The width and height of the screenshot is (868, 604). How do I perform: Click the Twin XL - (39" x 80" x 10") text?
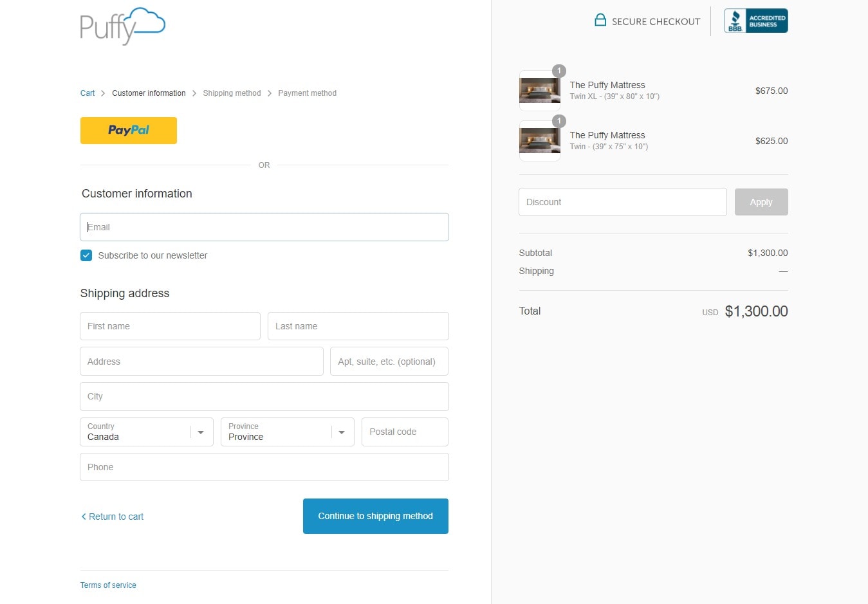pos(614,96)
